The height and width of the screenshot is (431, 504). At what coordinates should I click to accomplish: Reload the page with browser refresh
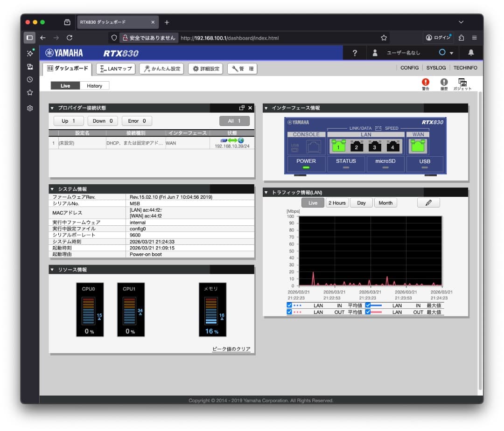coord(70,38)
